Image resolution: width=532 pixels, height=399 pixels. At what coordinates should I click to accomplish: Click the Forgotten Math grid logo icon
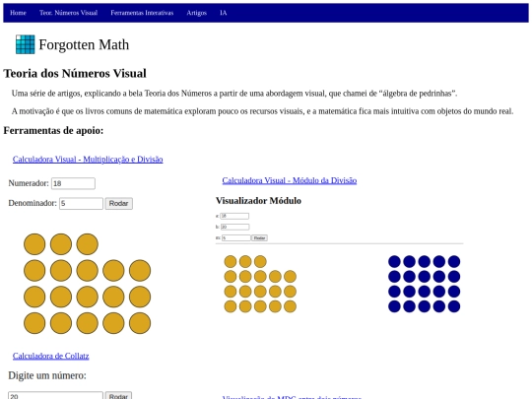(x=25, y=44)
